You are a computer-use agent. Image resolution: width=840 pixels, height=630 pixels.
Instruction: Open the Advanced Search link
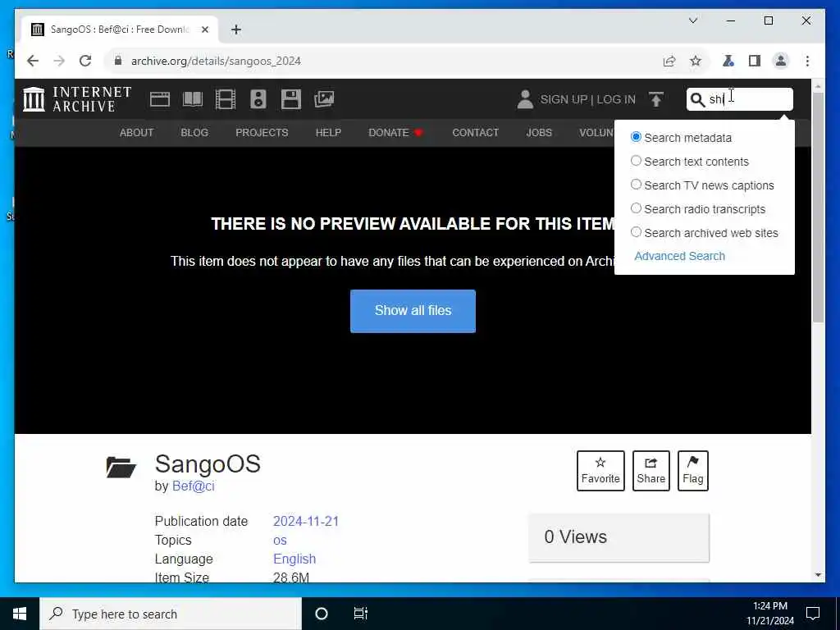pos(679,256)
